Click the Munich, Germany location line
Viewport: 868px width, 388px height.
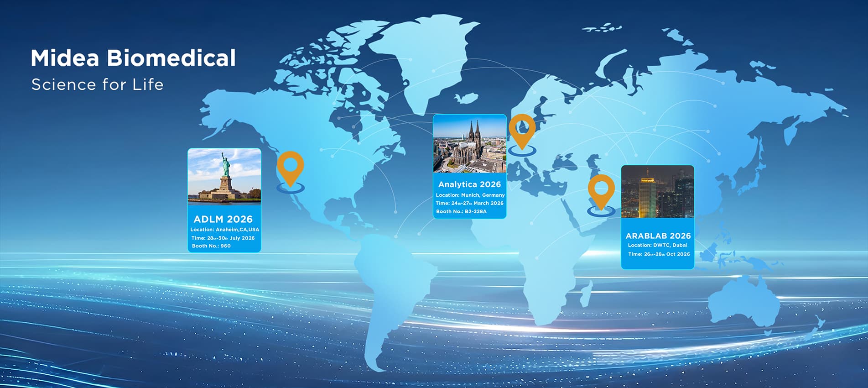coord(470,195)
